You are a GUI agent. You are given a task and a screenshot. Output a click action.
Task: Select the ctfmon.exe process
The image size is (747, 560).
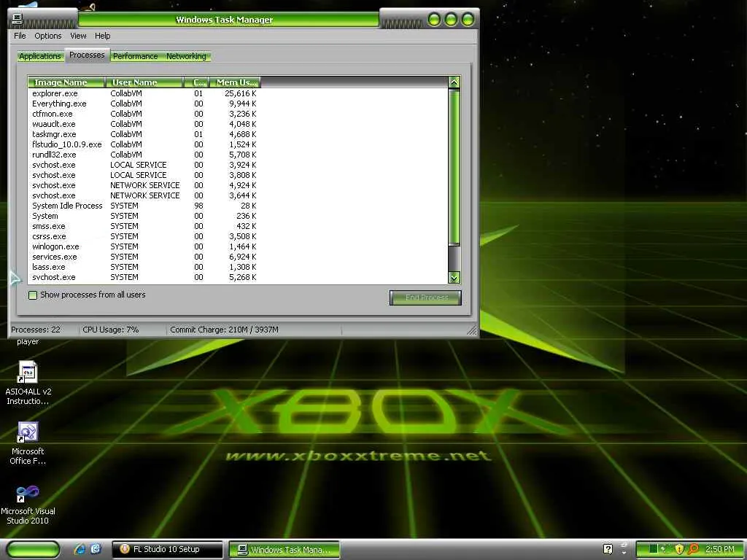pos(144,114)
